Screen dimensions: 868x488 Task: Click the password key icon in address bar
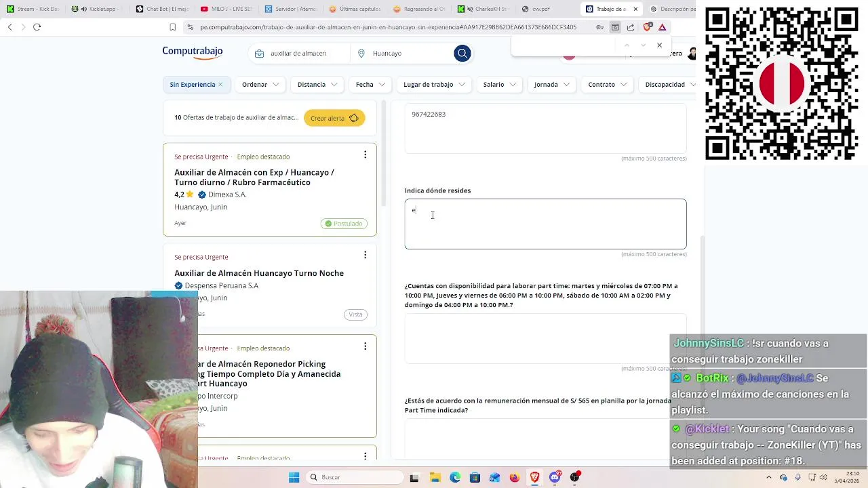coord(600,27)
